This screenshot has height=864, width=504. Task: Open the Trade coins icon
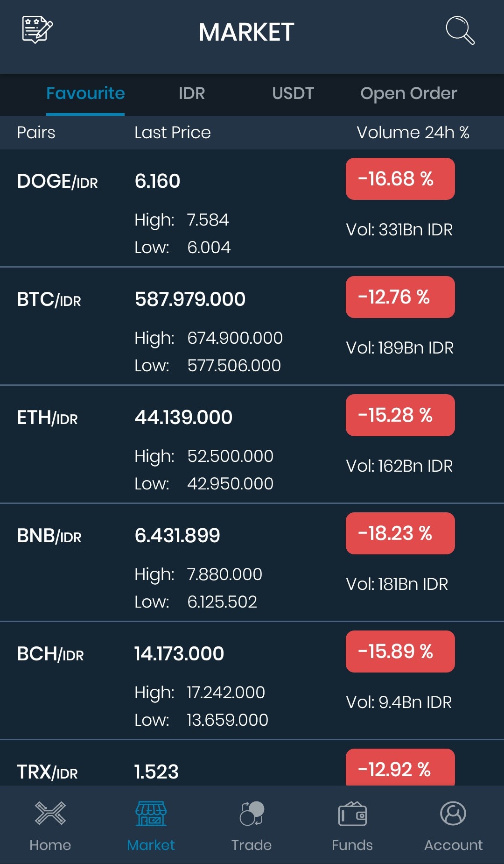[x=252, y=814]
